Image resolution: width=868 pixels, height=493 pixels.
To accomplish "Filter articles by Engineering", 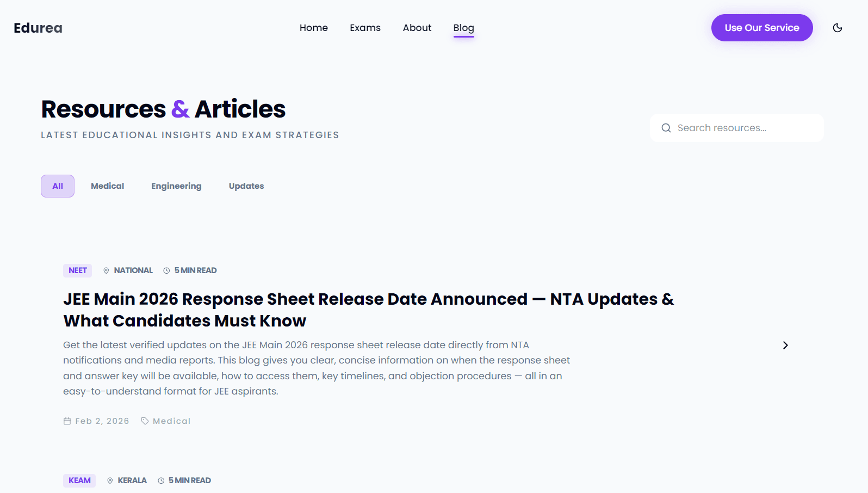I will pyautogui.click(x=176, y=186).
